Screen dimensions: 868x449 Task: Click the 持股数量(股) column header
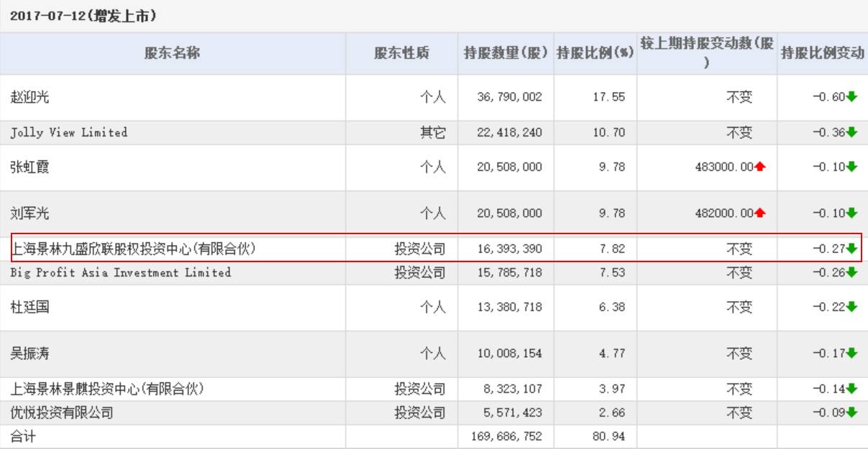coord(506,53)
